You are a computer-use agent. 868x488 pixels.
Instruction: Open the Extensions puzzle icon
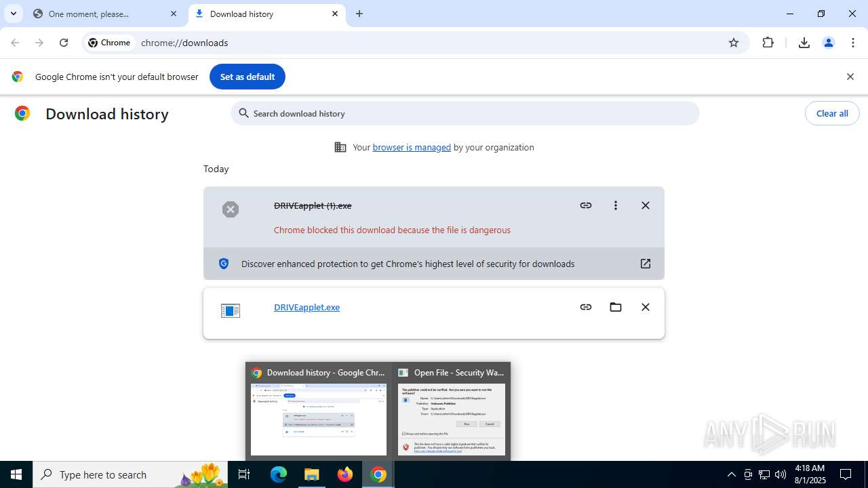(x=768, y=43)
